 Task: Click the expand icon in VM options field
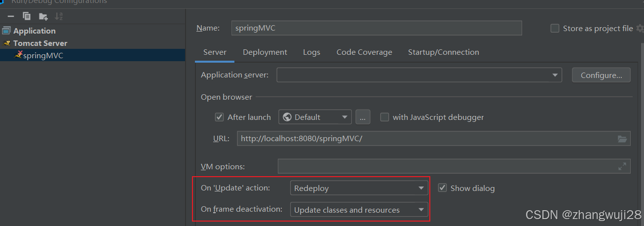pyautogui.click(x=622, y=166)
